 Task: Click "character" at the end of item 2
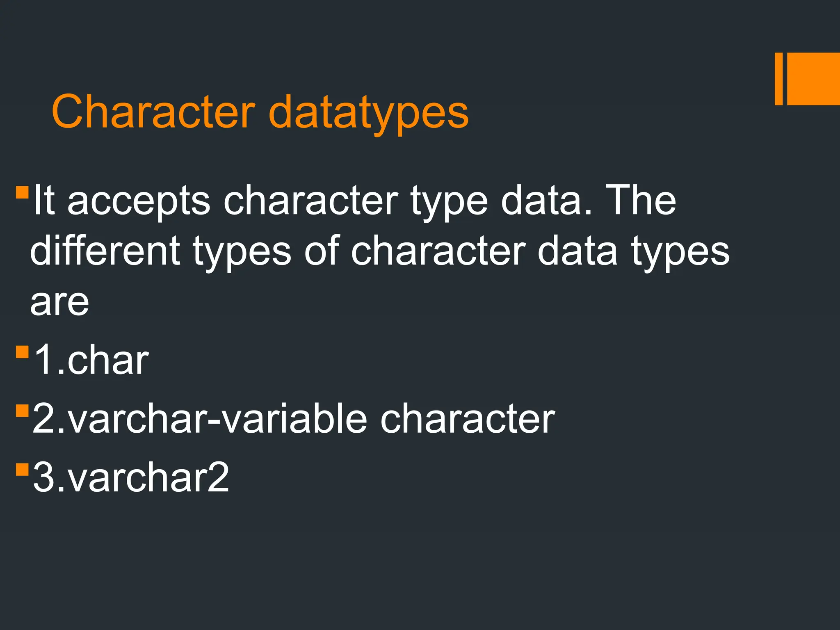(x=467, y=419)
